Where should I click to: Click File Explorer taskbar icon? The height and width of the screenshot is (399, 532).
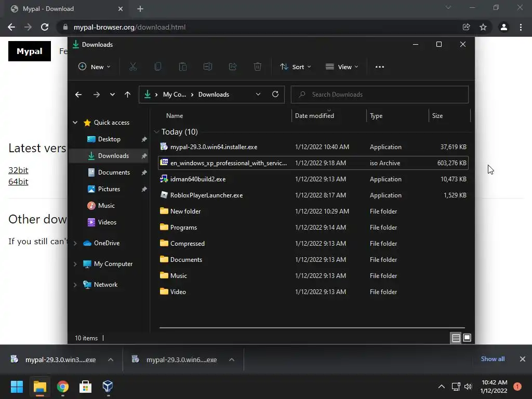tap(39, 387)
